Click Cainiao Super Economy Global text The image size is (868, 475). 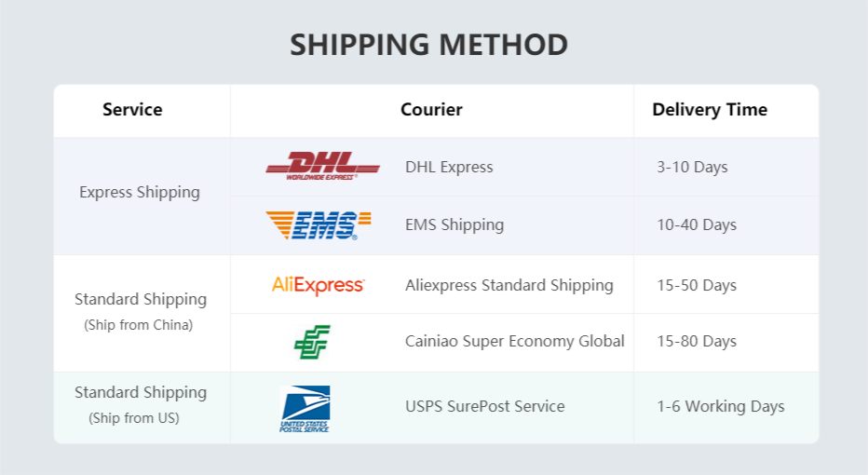click(x=514, y=341)
